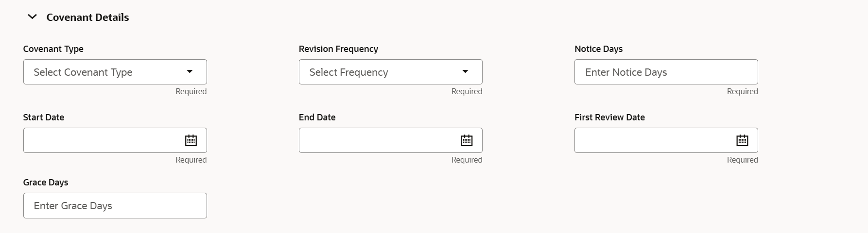Click the Revision Frequency field label
The height and width of the screenshot is (233, 868).
[338, 49]
